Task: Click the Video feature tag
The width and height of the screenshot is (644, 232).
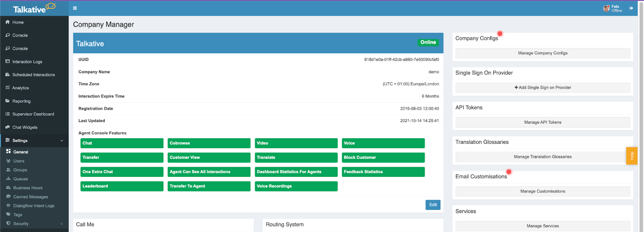Action: (296, 143)
